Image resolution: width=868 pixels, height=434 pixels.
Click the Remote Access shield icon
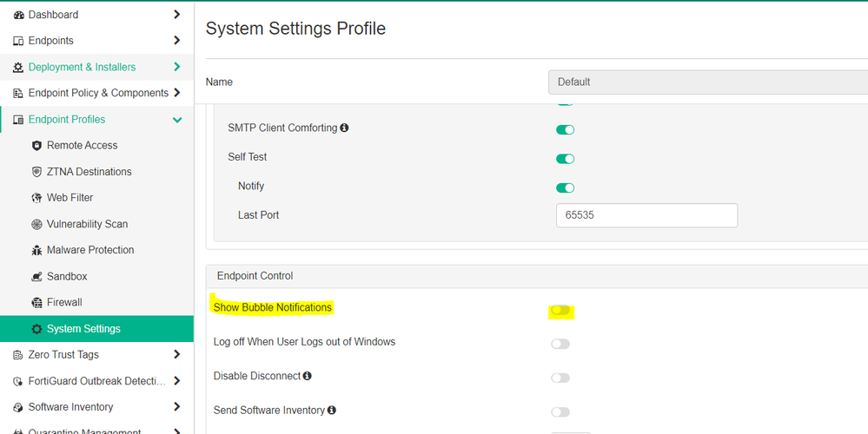[36, 146]
